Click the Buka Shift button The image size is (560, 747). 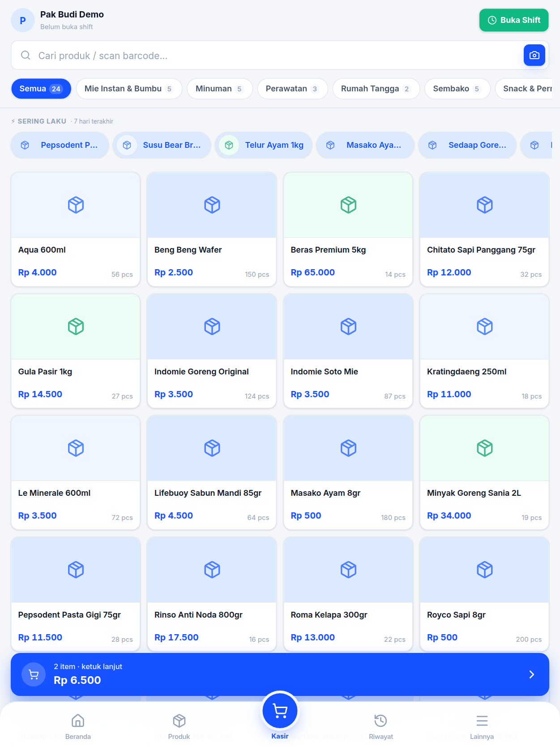click(x=514, y=20)
